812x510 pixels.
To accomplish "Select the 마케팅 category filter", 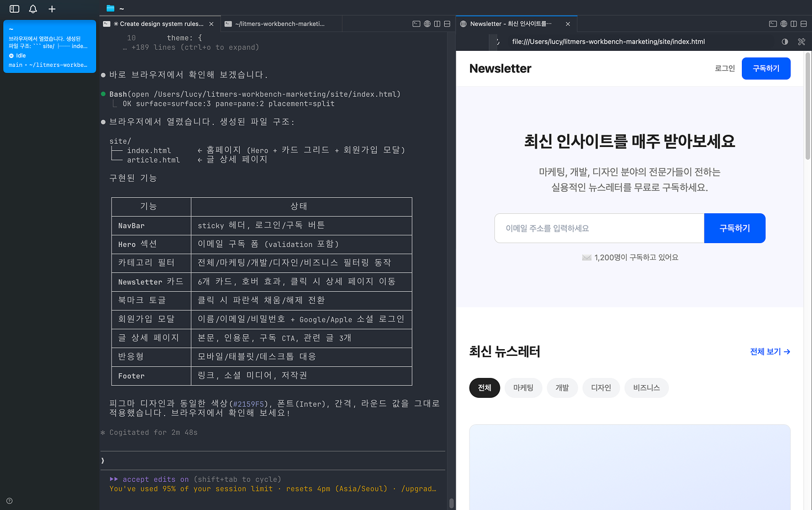I will click(523, 388).
